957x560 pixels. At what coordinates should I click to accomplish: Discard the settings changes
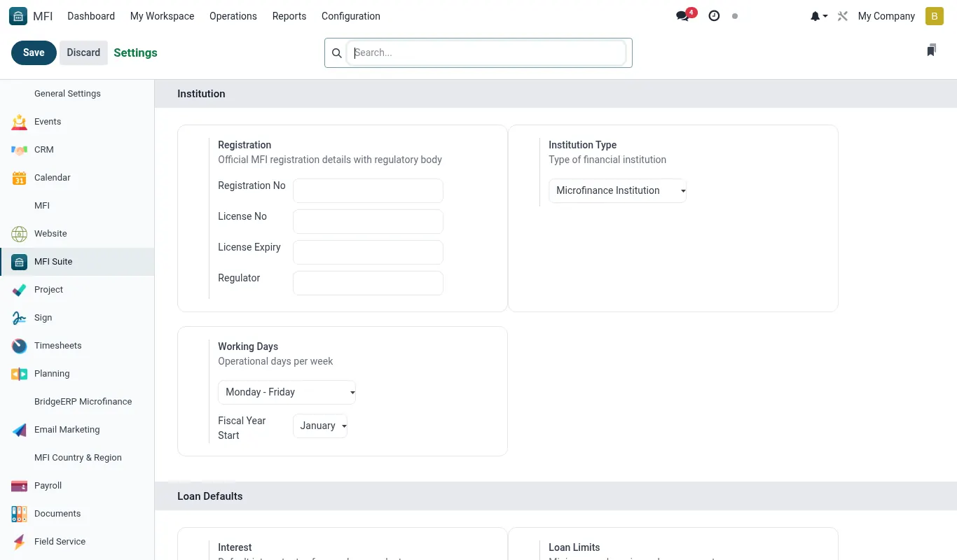coord(83,52)
